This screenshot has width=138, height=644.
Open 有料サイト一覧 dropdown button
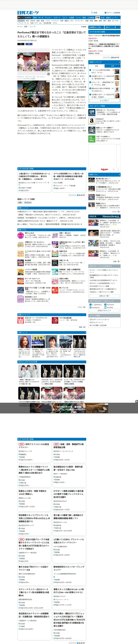(112, 27)
